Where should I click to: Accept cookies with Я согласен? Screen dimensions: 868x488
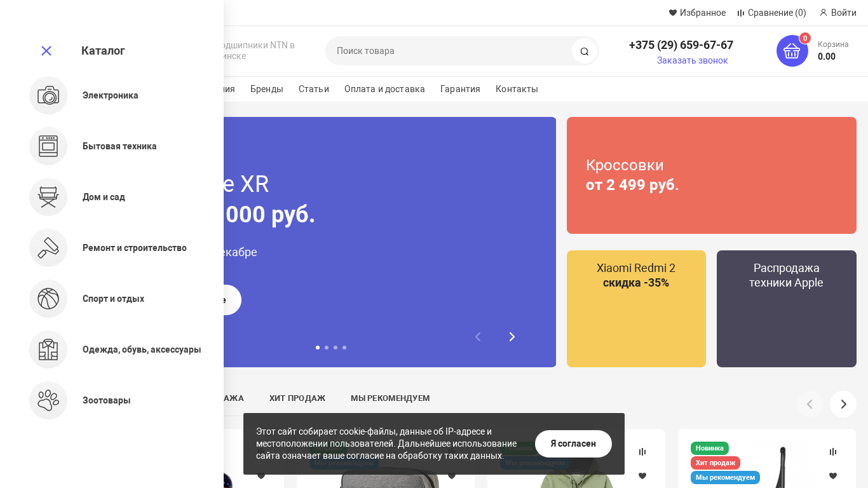click(573, 444)
